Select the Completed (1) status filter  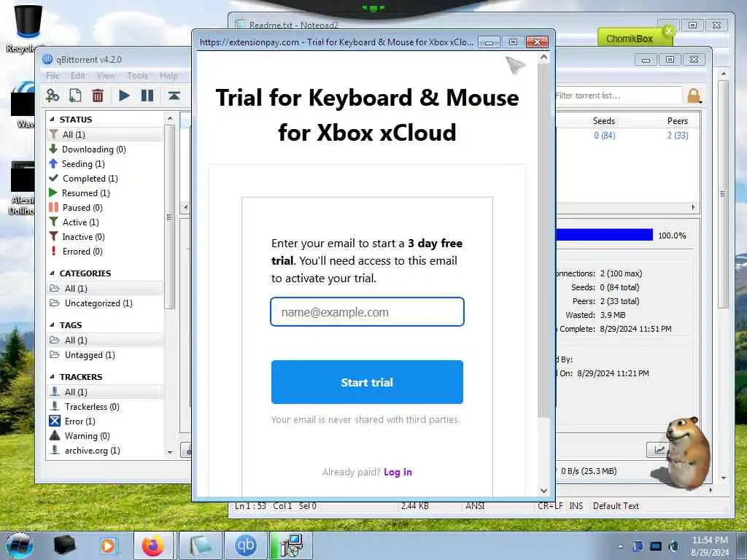coord(90,179)
